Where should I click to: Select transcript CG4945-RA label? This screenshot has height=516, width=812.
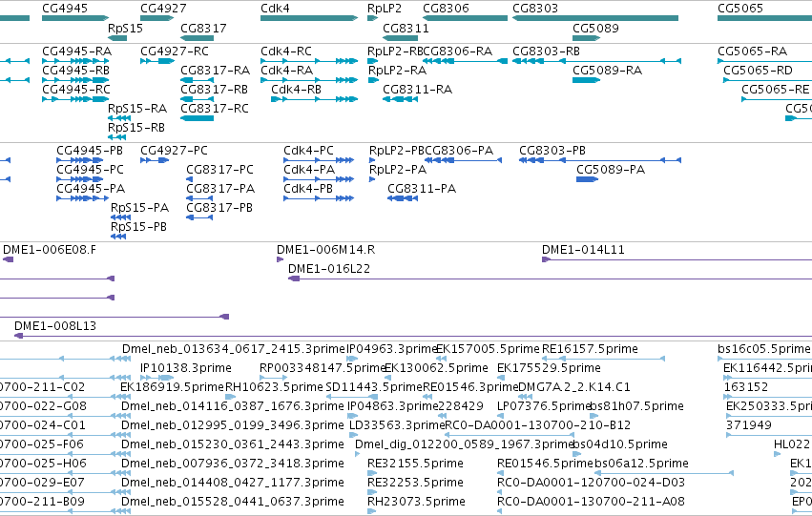click(x=76, y=52)
